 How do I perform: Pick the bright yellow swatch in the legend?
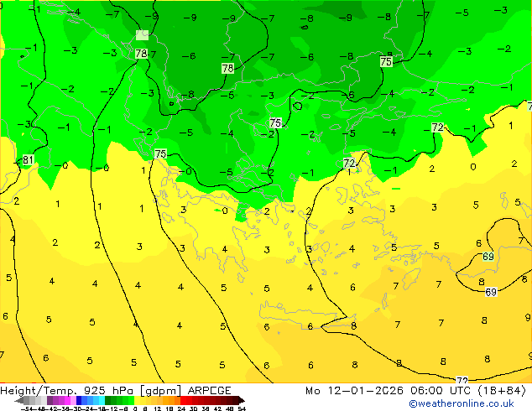tap(137, 400)
